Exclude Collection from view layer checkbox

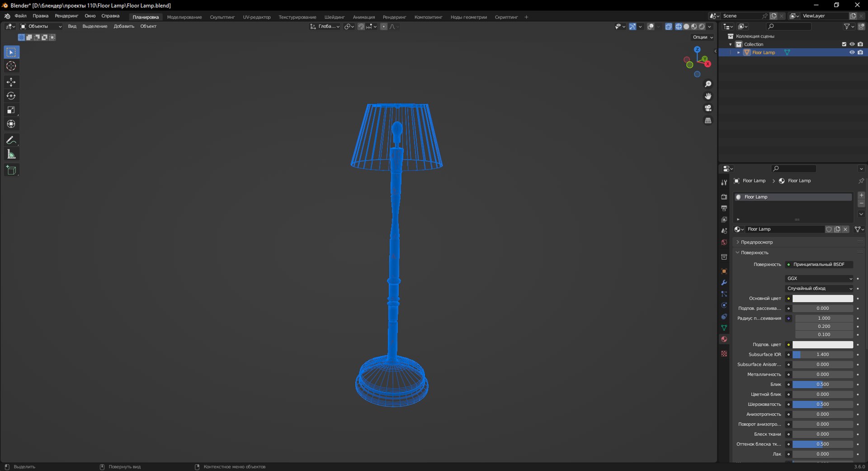pos(844,44)
